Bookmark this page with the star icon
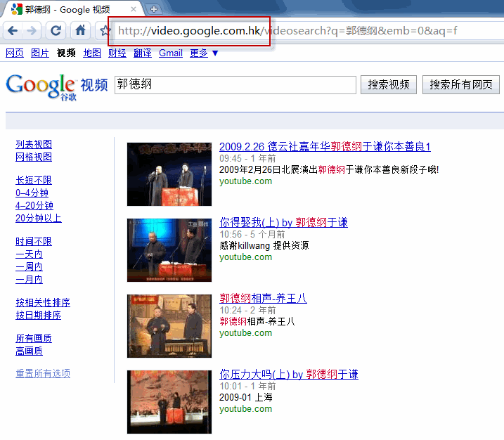Screen dimensions: 504x440 click(105, 31)
